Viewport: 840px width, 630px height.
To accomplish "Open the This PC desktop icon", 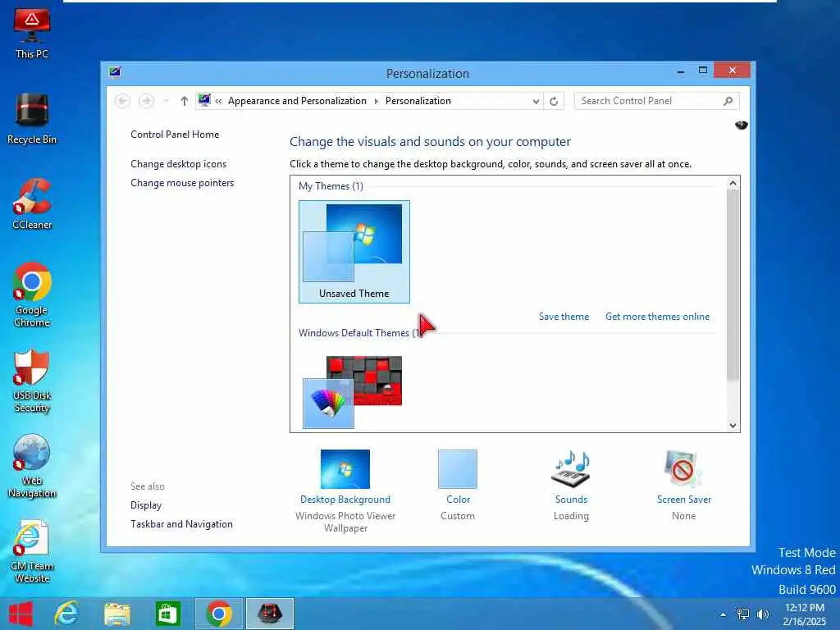I will (32, 33).
